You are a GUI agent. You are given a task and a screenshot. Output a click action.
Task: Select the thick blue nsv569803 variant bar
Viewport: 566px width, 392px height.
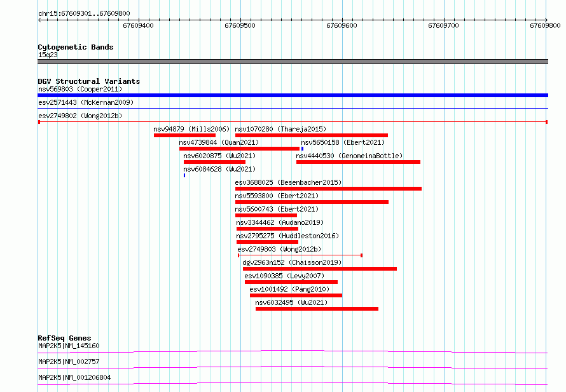click(x=293, y=95)
